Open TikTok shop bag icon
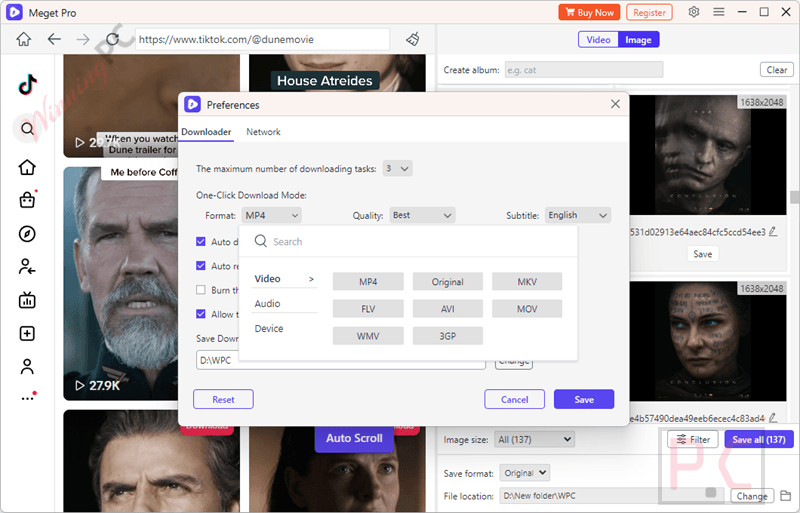This screenshot has height=513, width=800. (x=28, y=200)
